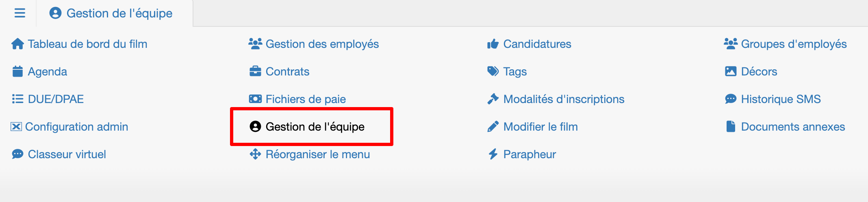Click the calendar icon next to Agenda
Viewport: 868px width, 202px height.
pos(17,71)
